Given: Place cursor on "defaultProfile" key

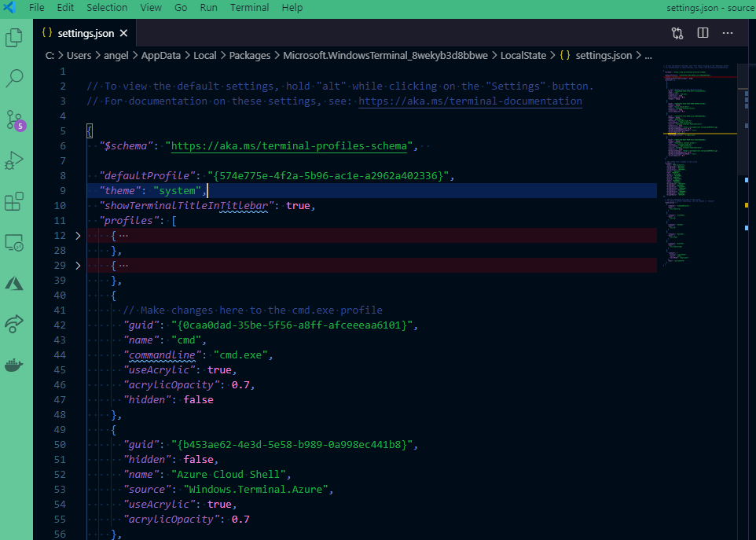Looking at the screenshot, I should [x=147, y=175].
